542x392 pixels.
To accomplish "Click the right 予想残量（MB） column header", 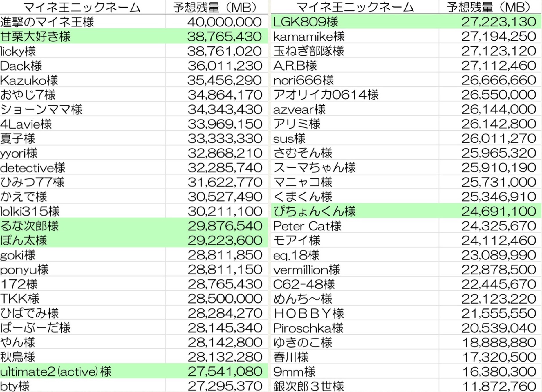I will [489, 7].
